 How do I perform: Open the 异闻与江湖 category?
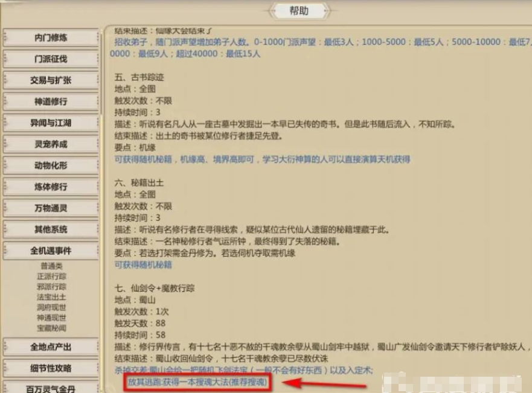pyautogui.click(x=51, y=123)
